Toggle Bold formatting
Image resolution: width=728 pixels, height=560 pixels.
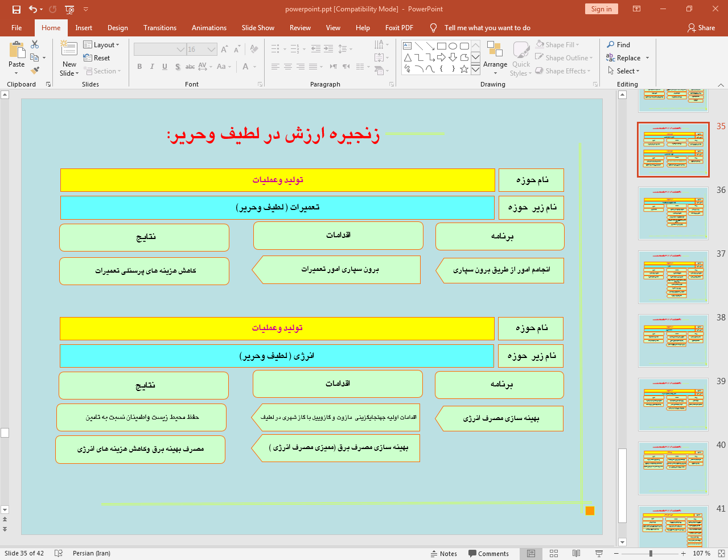click(139, 67)
